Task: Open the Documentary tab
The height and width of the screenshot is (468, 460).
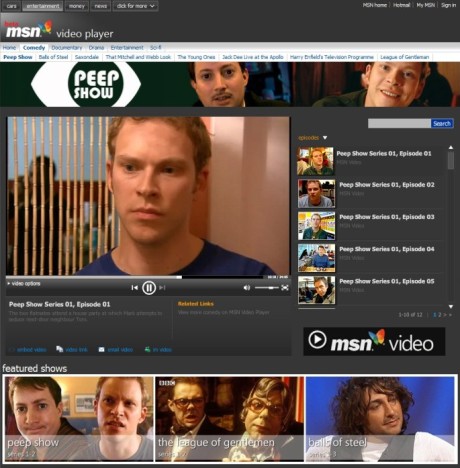Action: (x=67, y=48)
